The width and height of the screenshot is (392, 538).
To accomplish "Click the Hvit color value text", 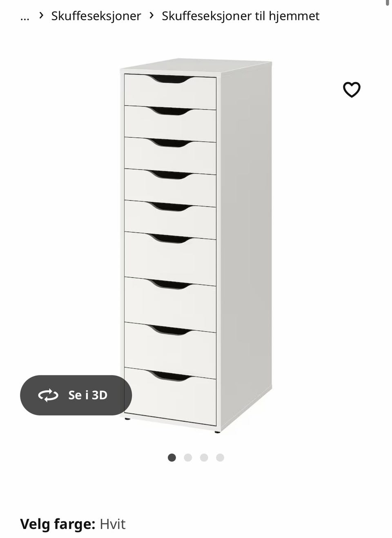I will coord(113,524).
